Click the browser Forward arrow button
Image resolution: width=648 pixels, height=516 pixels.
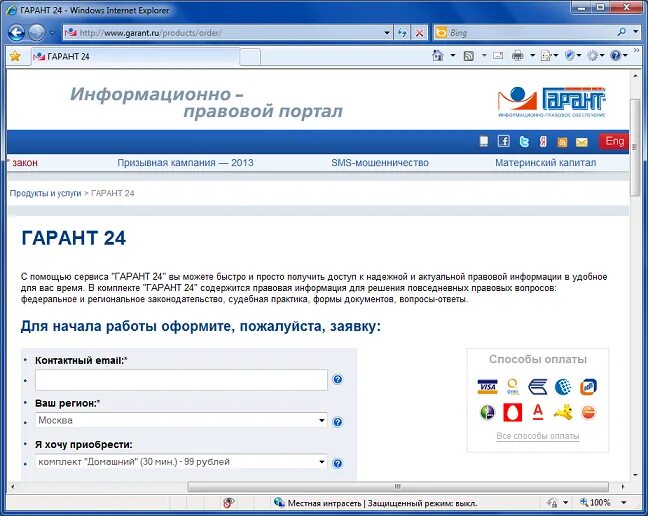pyautogui.click(x=36, y=33)
